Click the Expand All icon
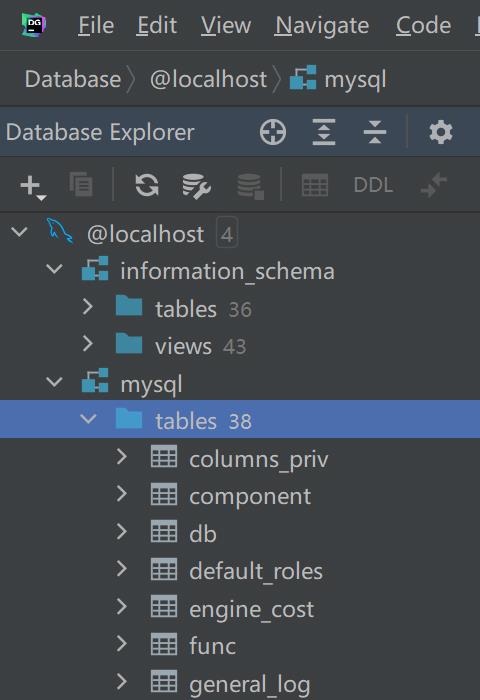 [x=324, y=132]
